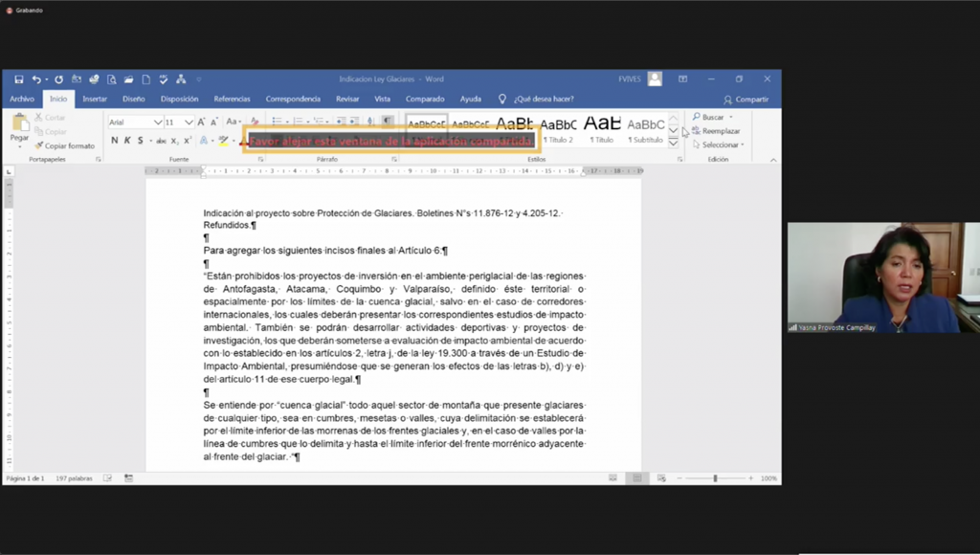Switch to web layout view icon
This screenshot has width=980, height=555.
click(x=661, y=478)
